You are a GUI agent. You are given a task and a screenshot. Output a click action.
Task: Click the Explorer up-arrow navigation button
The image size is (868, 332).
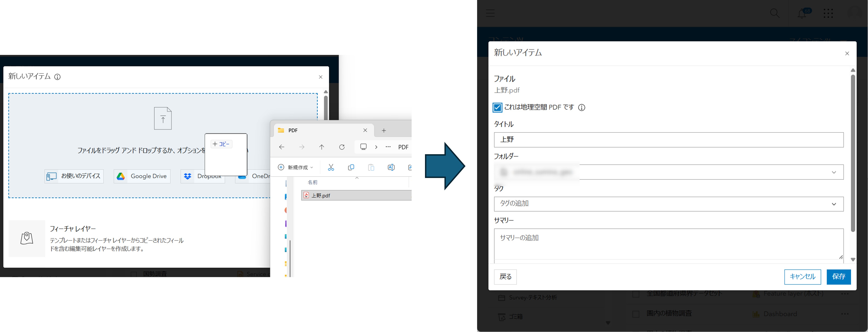(x=322, y=147)
